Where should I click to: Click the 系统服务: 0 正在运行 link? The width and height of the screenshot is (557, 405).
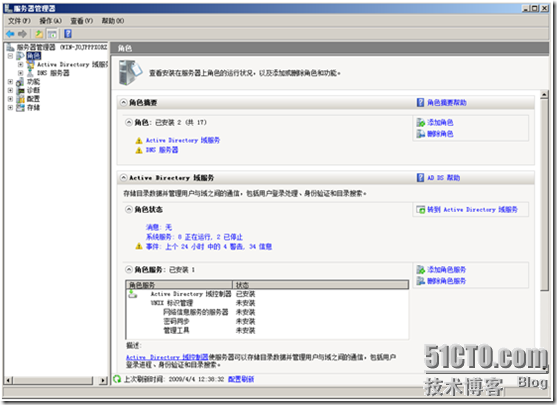pos(194,237)
